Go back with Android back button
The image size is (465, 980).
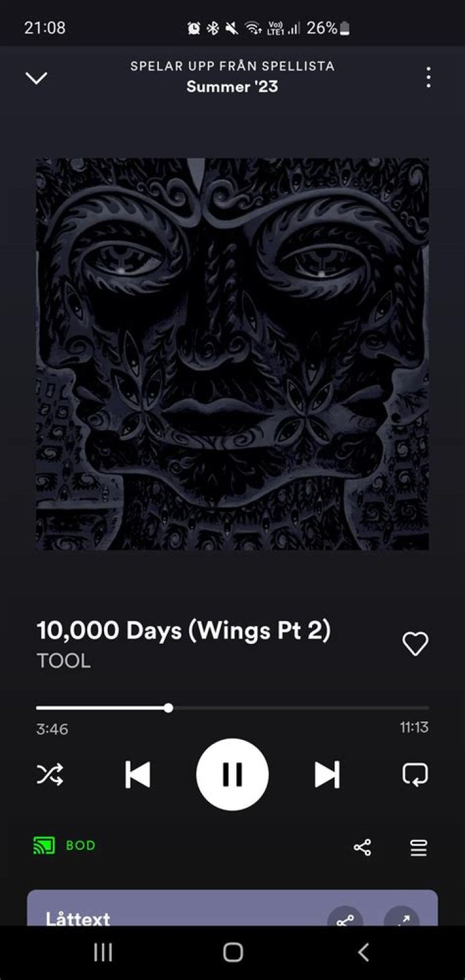click(363, 952)
